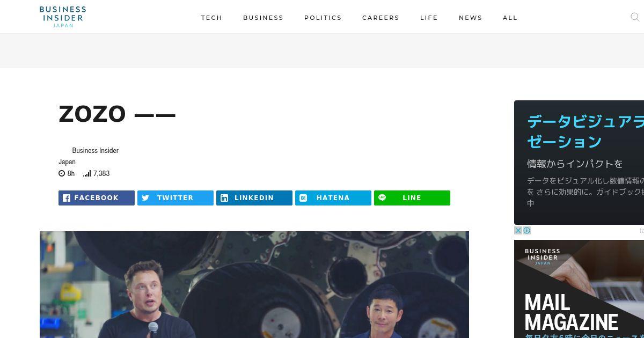Open the data visualization advertisement

(x=579, y=163)
